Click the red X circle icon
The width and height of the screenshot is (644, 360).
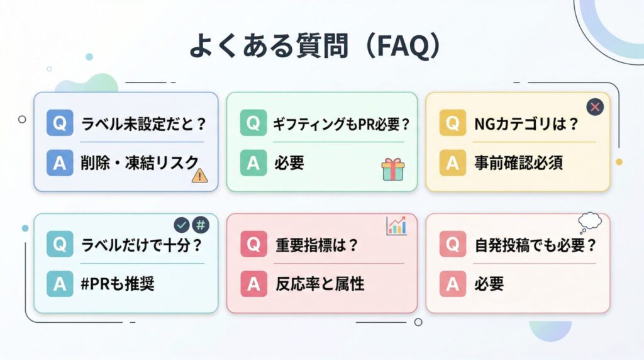point(595,107)
